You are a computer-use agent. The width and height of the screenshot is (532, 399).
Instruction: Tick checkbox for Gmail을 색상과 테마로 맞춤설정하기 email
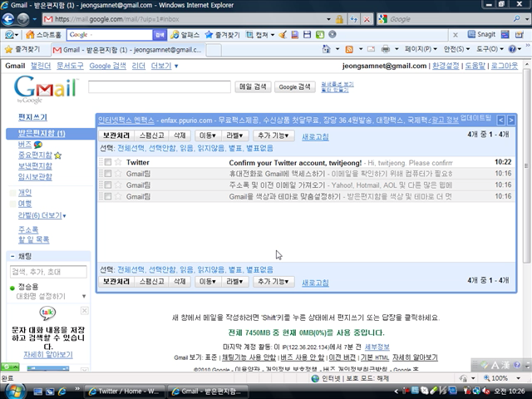point(108,196)
